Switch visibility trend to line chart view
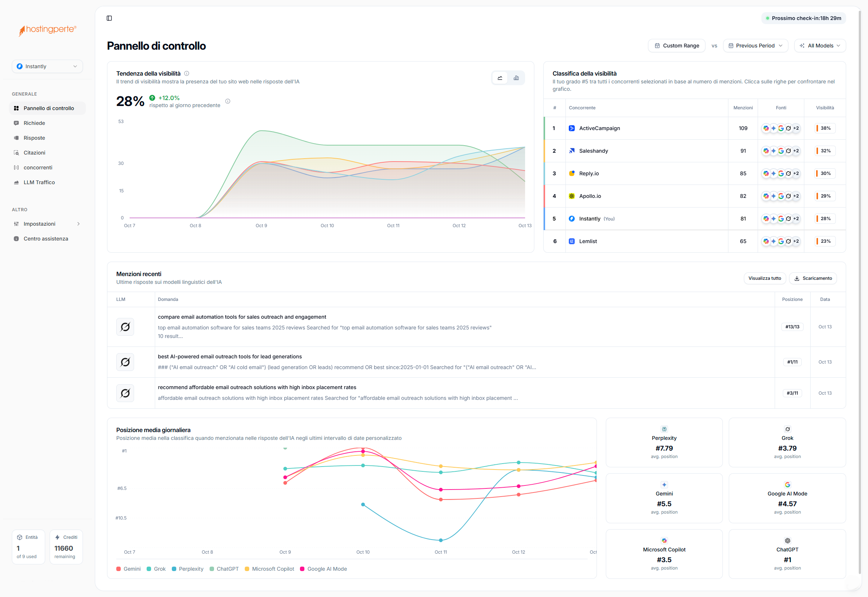 coord(500,78)
